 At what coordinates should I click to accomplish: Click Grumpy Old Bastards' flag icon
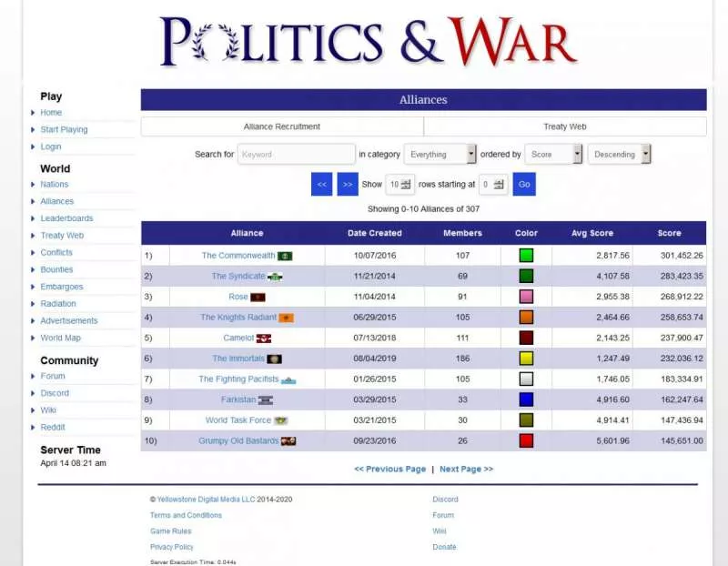click(288, 440)
